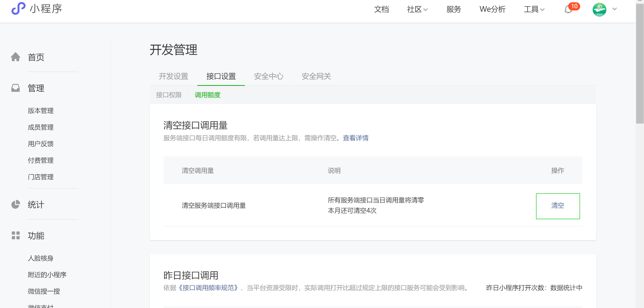Image resolution: width=644 pixels, height=308 pixels.
Task: Go to 版本管理 in the sidebar
Action: [x=41, y=111]
